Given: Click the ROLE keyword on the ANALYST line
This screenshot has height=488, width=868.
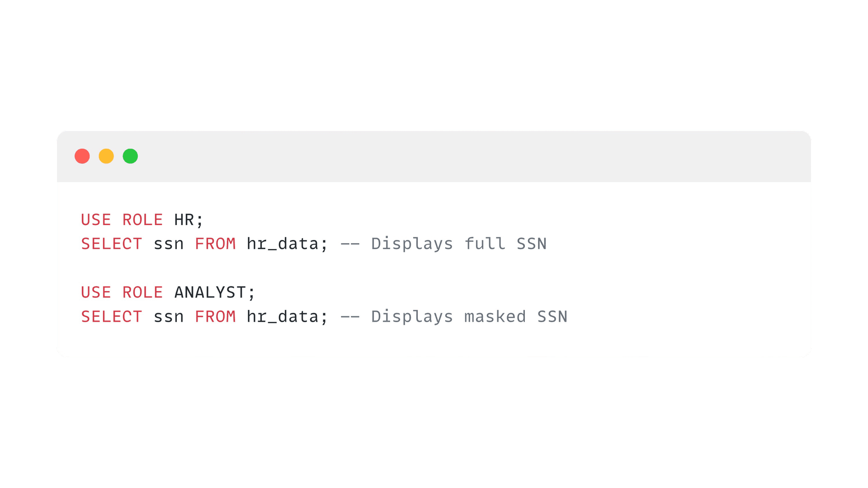Looking at the screenshot, I should [142, 293].
